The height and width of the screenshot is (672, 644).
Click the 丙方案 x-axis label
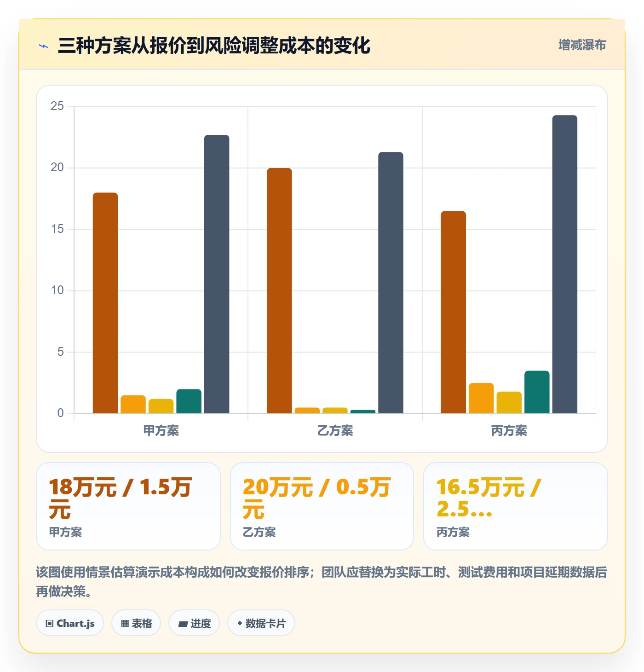[x=509, y=431]
